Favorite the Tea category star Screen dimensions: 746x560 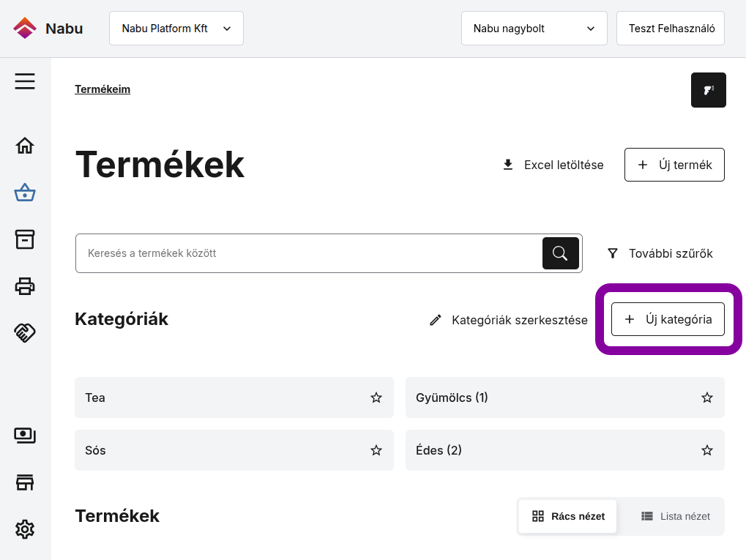coord(376,397)
